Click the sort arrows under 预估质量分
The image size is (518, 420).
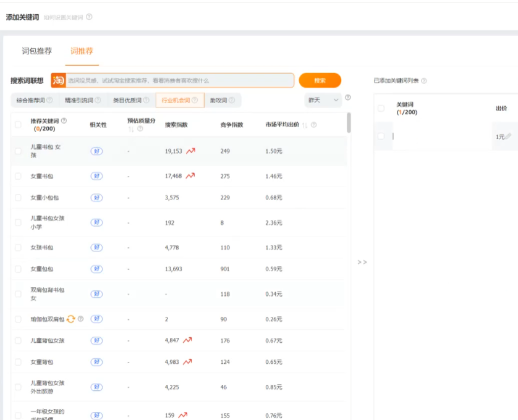[x=130, y=129]
